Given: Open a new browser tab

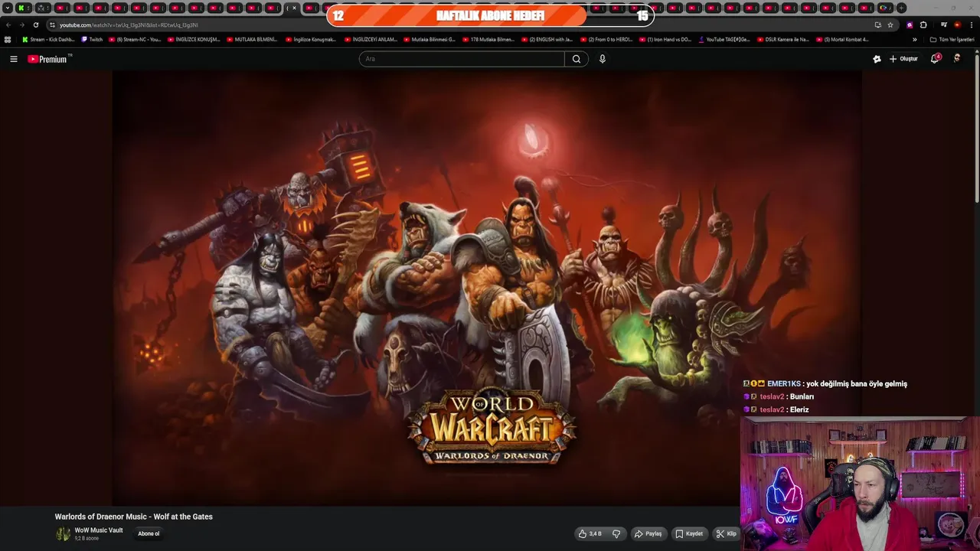Looking at the screenshot, I should [901, 8].
